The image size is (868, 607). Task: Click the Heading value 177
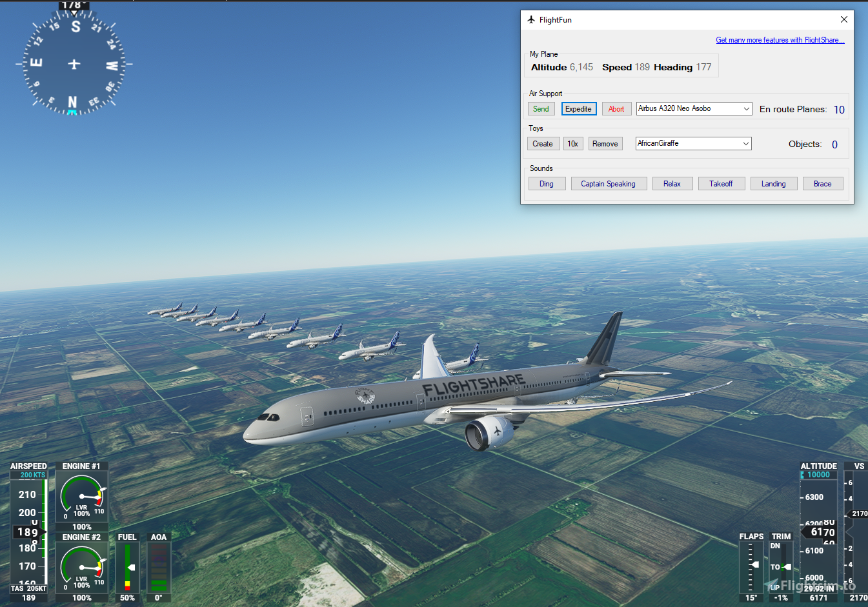(x=703, y=67)
